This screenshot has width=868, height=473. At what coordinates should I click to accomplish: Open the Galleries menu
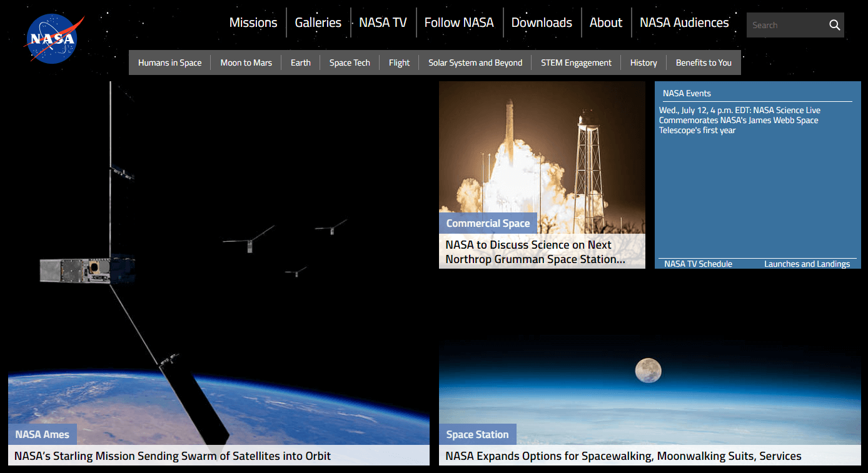coord(318,22)
